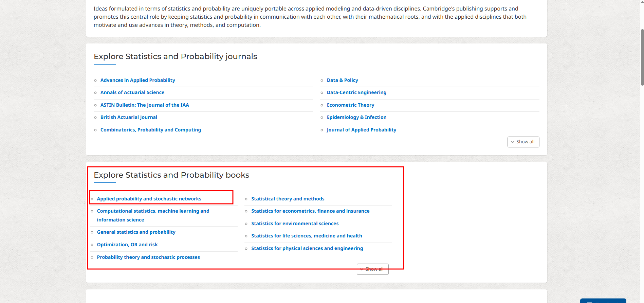644x303 pixels.
Task: Open Optimization, OR and risk books
Action: 127,245
